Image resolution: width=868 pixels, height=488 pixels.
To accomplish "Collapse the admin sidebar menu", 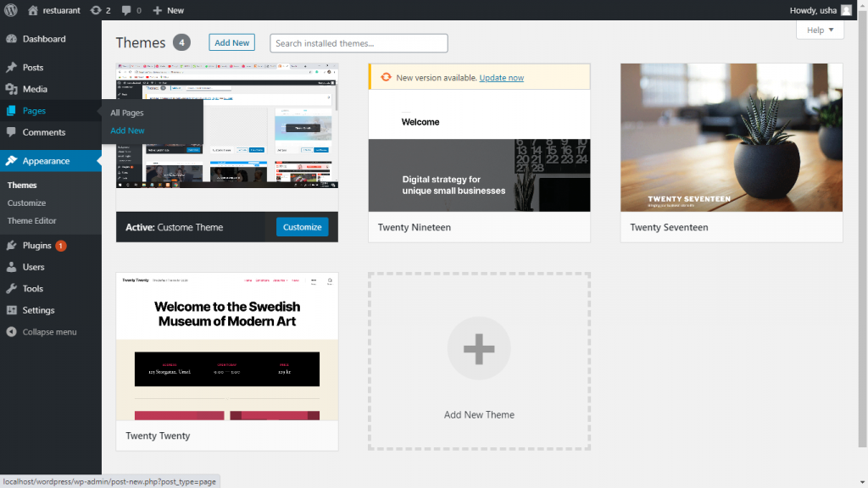I will point(49,332).
